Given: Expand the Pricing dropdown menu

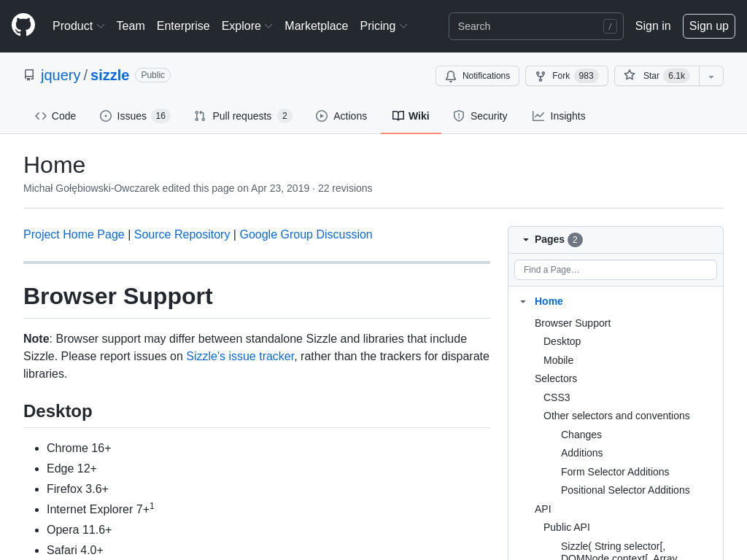Looking at the screenshot, I should 384,26.
